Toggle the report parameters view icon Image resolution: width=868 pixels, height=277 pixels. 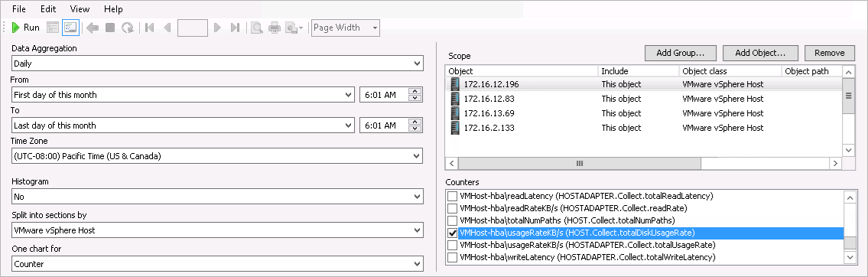pyautogui.click(x=53, y=27)
